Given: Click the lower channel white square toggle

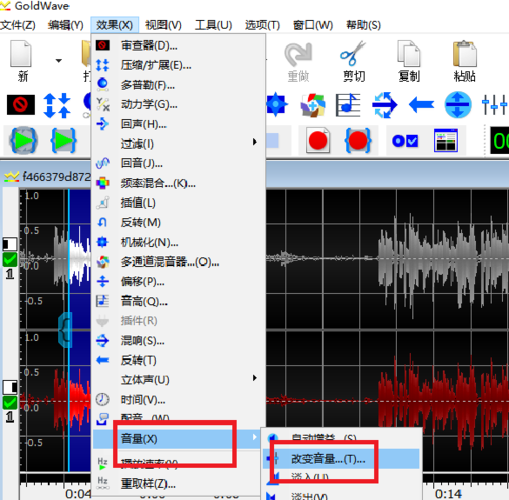Looking at the screenshot, I should (10, 387).
